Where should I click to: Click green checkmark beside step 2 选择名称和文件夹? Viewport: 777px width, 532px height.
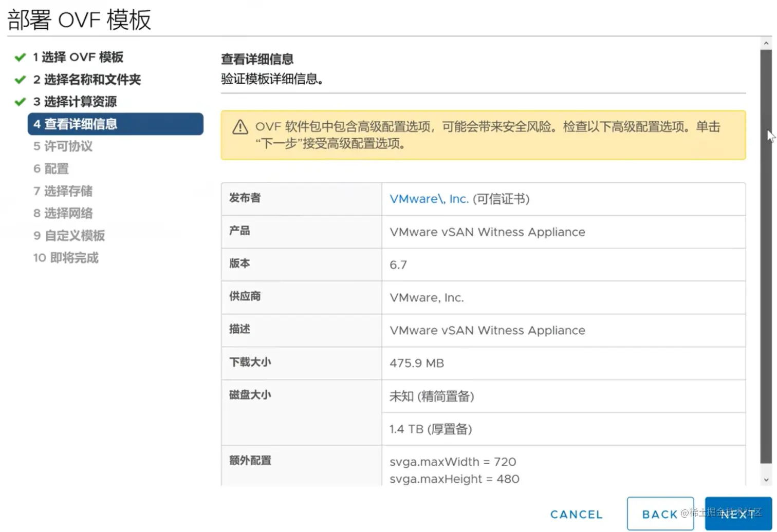click(x=20, y=80)
